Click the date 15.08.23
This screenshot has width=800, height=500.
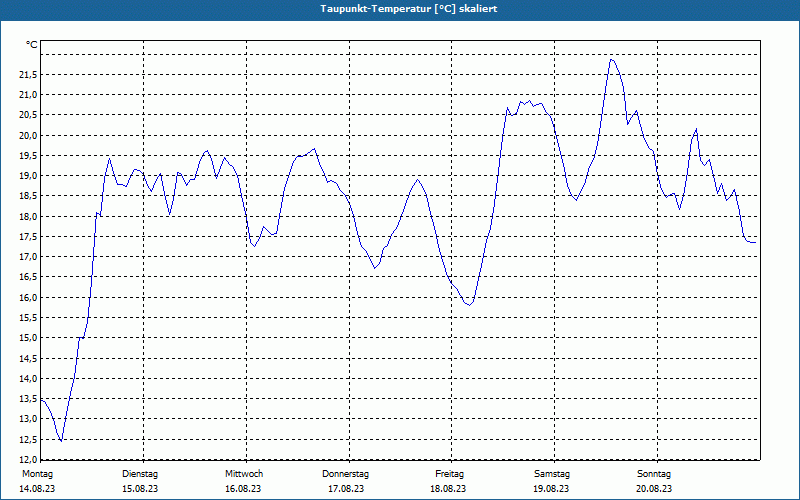pos(140,489)
